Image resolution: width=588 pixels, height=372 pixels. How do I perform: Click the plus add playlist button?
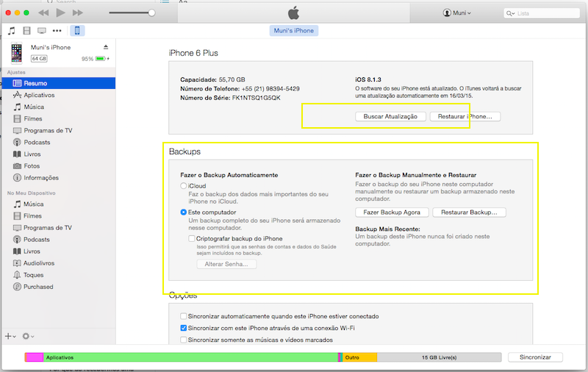pyautogui.click(x=10, y=337)
